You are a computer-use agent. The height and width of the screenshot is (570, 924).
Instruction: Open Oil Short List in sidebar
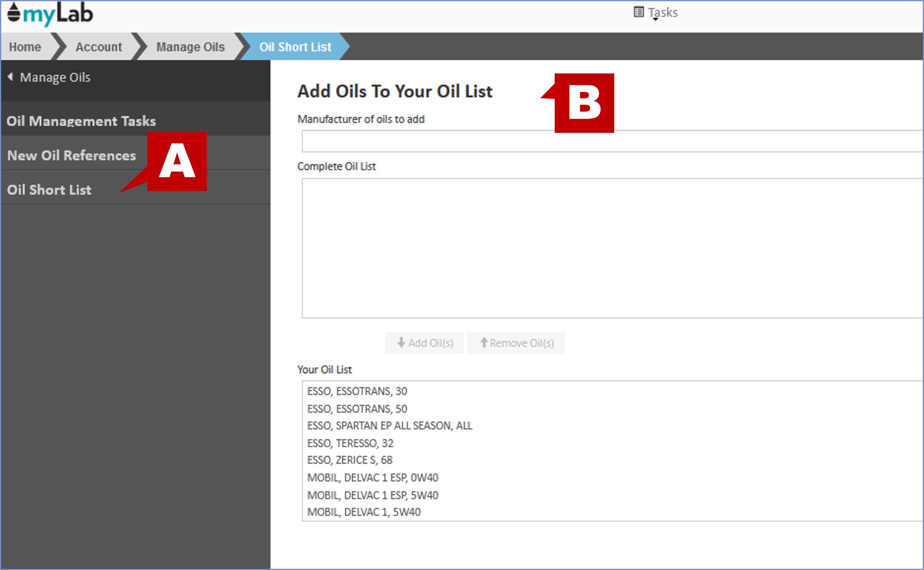[x=49, y=190]
